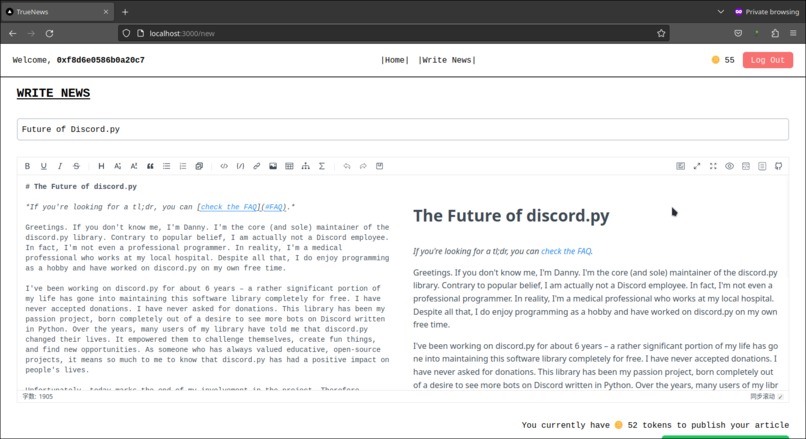Insert a hyperlink via toolbar
The height and width of the screenshot is (439, 806).
click(257, 166)
